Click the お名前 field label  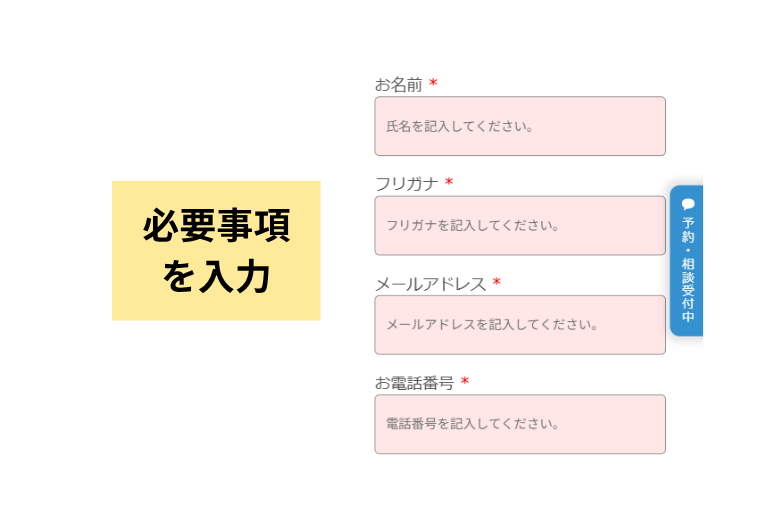point(398,85)
